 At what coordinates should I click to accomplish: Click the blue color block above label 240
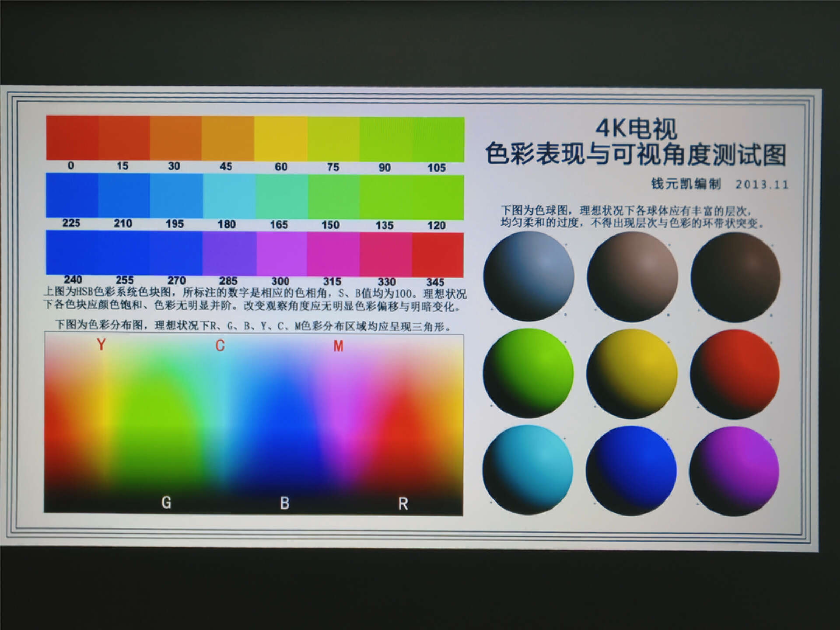coord(72,252)
